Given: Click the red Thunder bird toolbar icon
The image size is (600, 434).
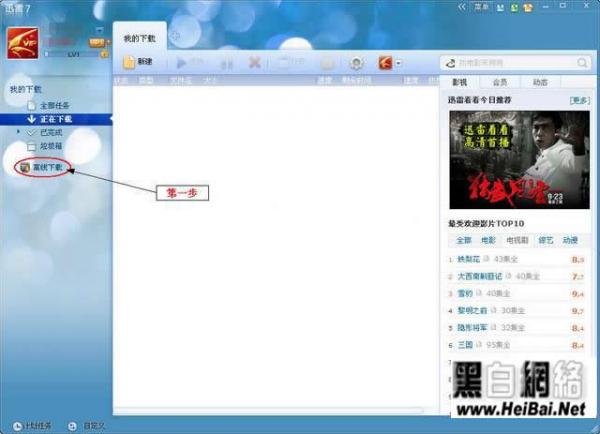Looking at the screenshot, I should (385, 62).
